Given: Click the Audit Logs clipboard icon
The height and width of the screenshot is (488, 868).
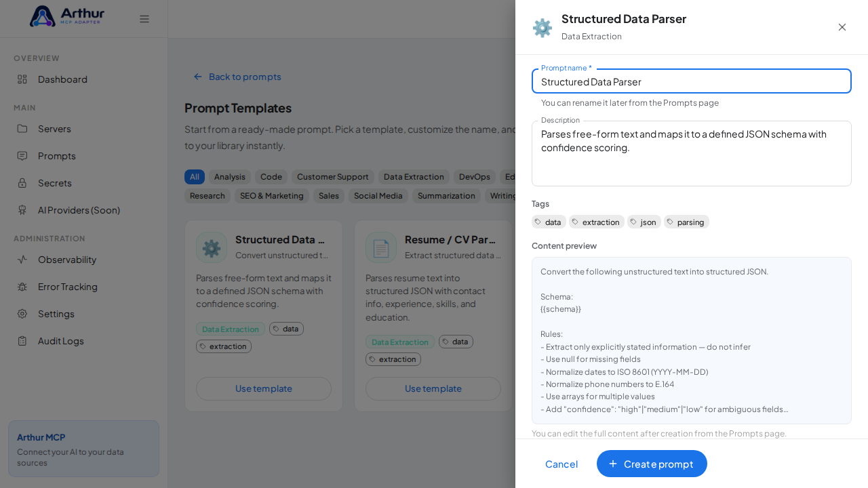Looking at the screenshot, I should pyautogui.click(x=22, y=341).
